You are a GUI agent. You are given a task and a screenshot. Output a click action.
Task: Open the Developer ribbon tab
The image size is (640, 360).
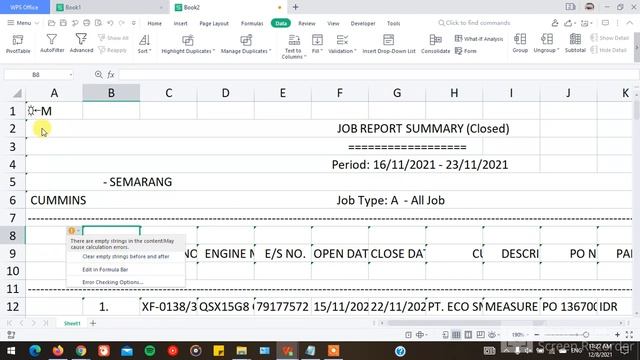point(363,23)
